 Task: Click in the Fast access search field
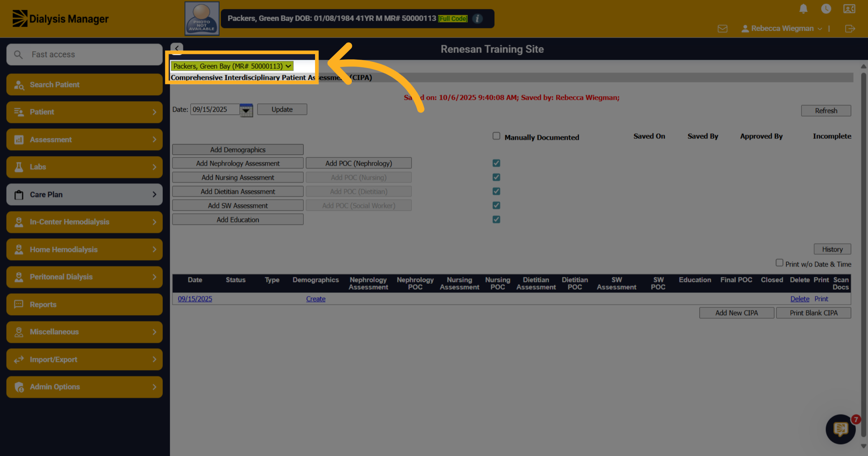pos(84,55)
